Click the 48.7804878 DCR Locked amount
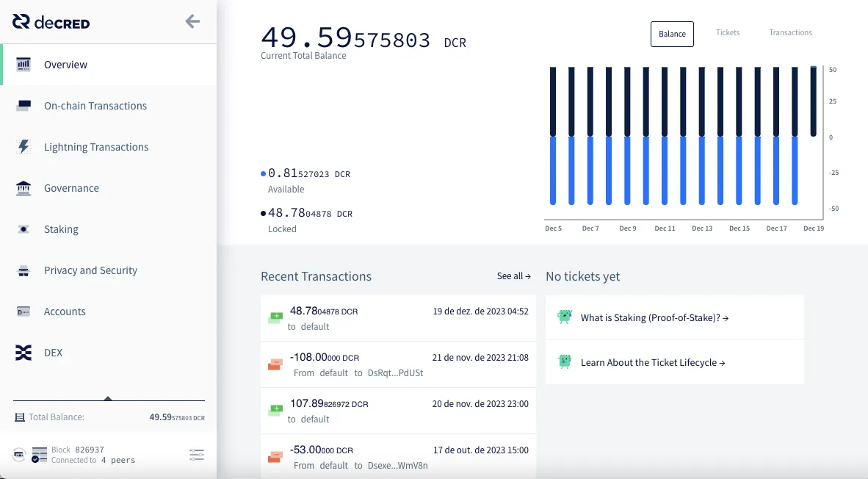The width and height of the screenshot is (868, 479). pos(310,213)
